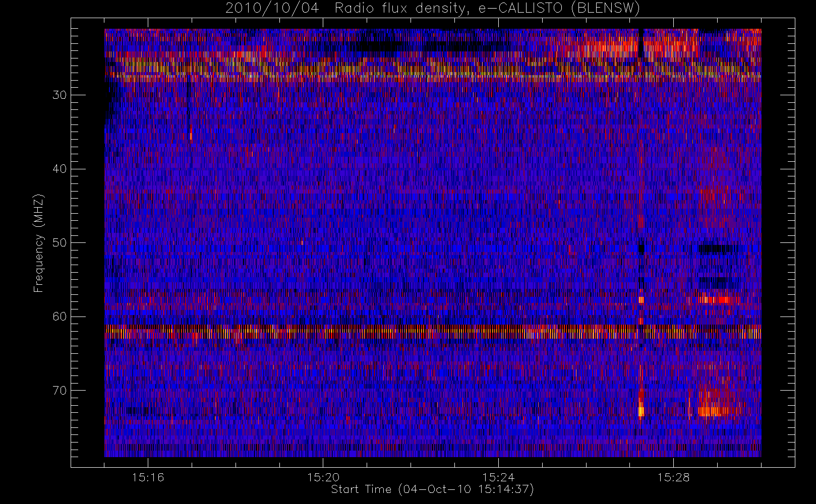Click the 15:20 time tick label
Image resolution: width=816 pixels, height=504 pixels.
(323, 477)
